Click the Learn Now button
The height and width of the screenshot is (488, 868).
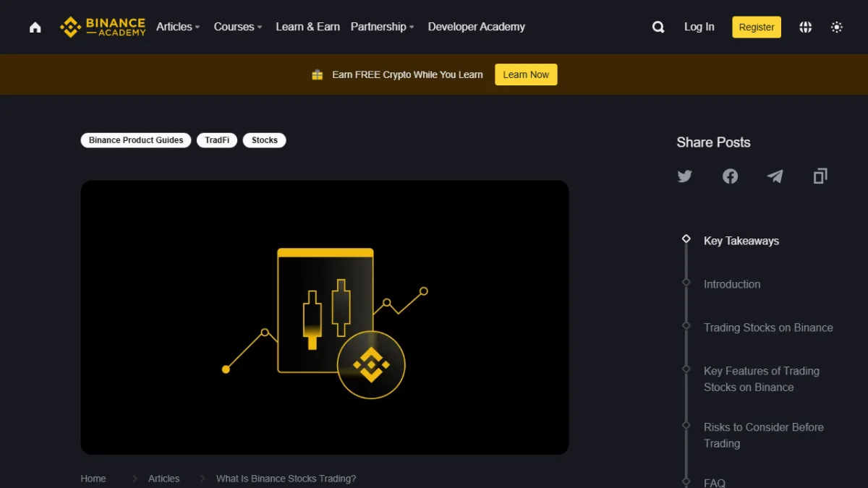[526, 74]
